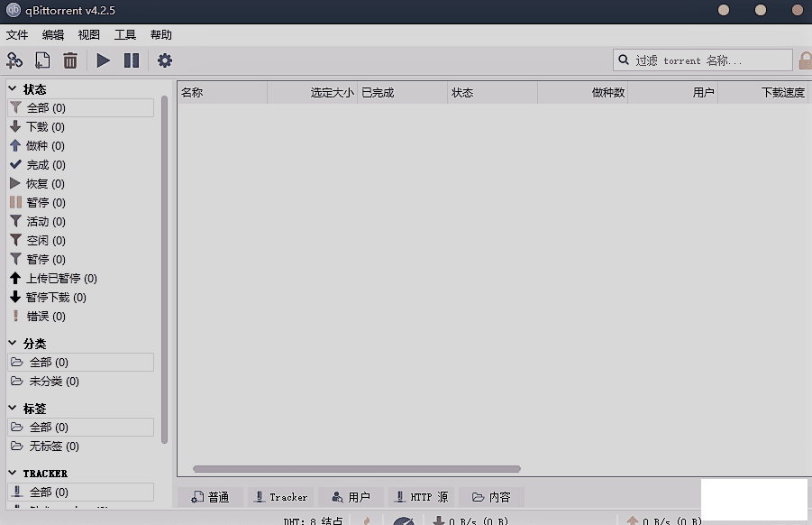The image size is (812, 525).
Task: Open the 编辑 menu
Action: click(53, 34)
